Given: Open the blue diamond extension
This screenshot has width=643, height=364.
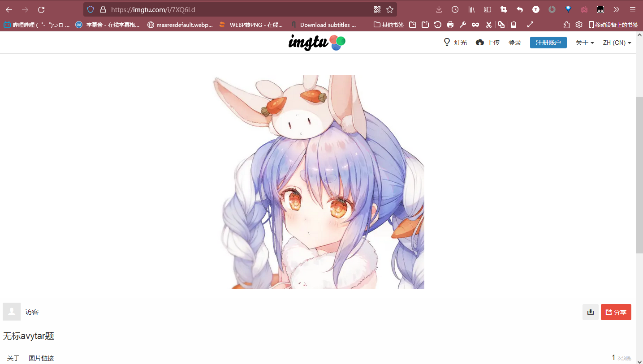Looking at the screenshot, I should pos(568,9).
